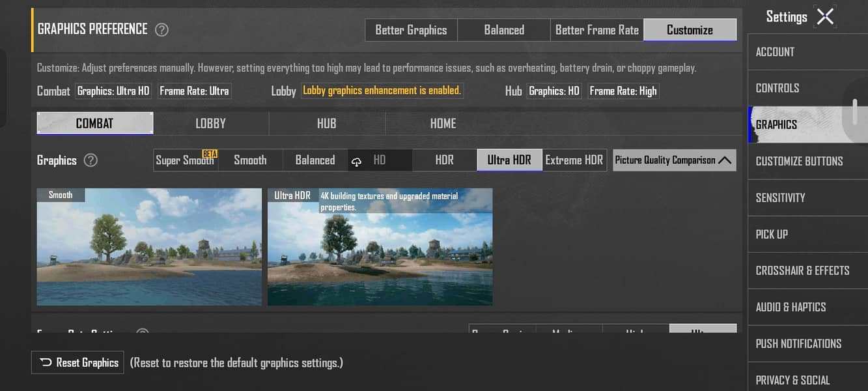
Task: Open the CONTROLS settings section
Action: click(807, 88)
